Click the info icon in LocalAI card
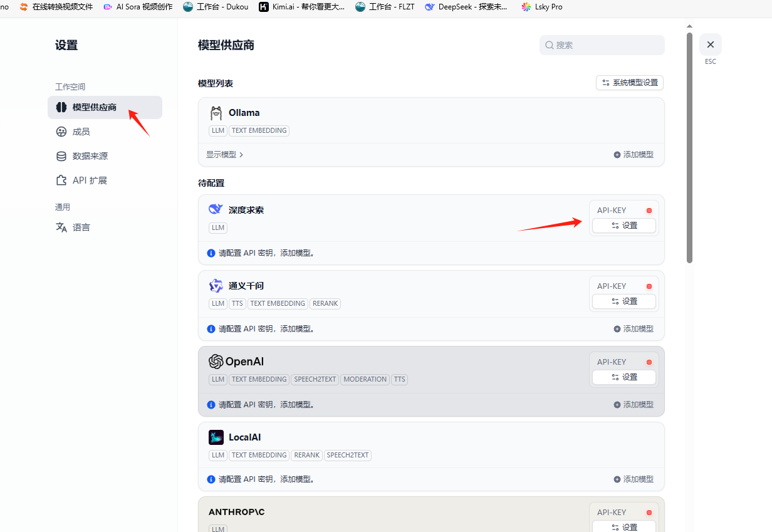772x532 pixels. [x=211, y=479]
